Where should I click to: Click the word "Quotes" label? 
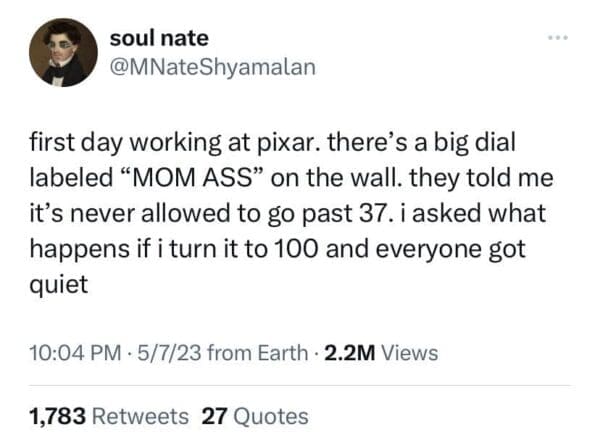(270, 416)
